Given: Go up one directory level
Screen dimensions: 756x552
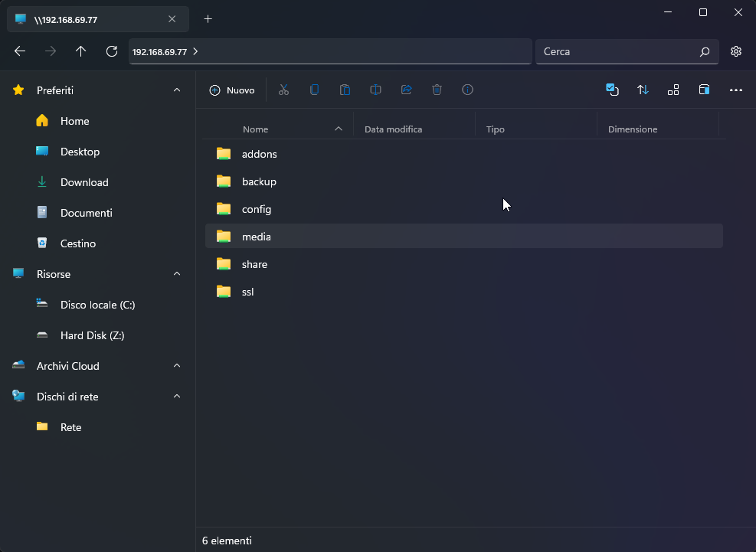Looking at the screenshot, I should tap(80, 51).
